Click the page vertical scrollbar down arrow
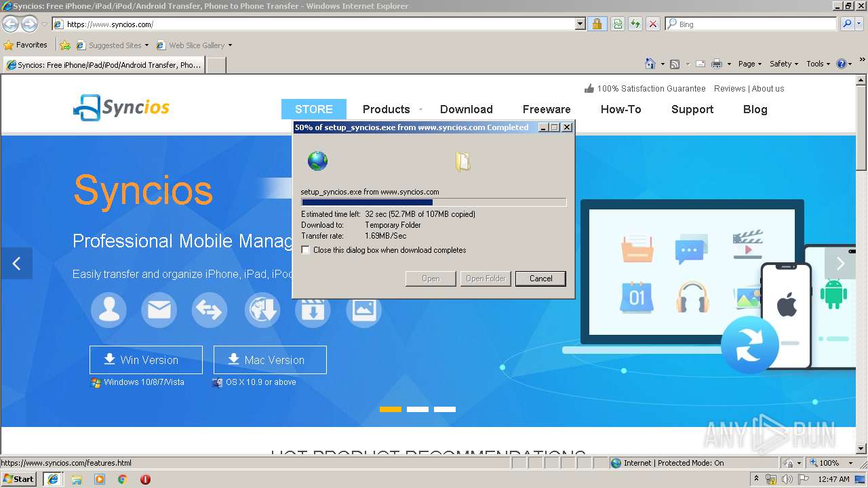Screen dimensions: 868x488 point(862,448)
